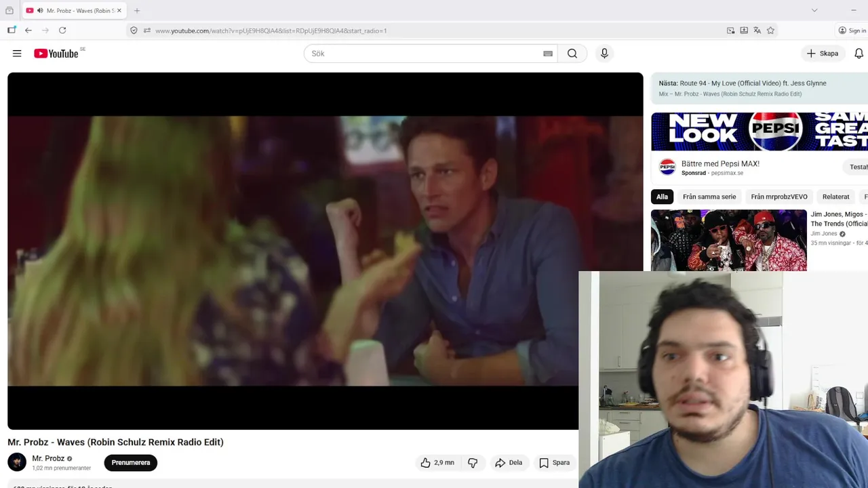Viewport: 868px width, 488px height.
Task: Open the site permissions icon in the address bar
Action: coord(146,30)
